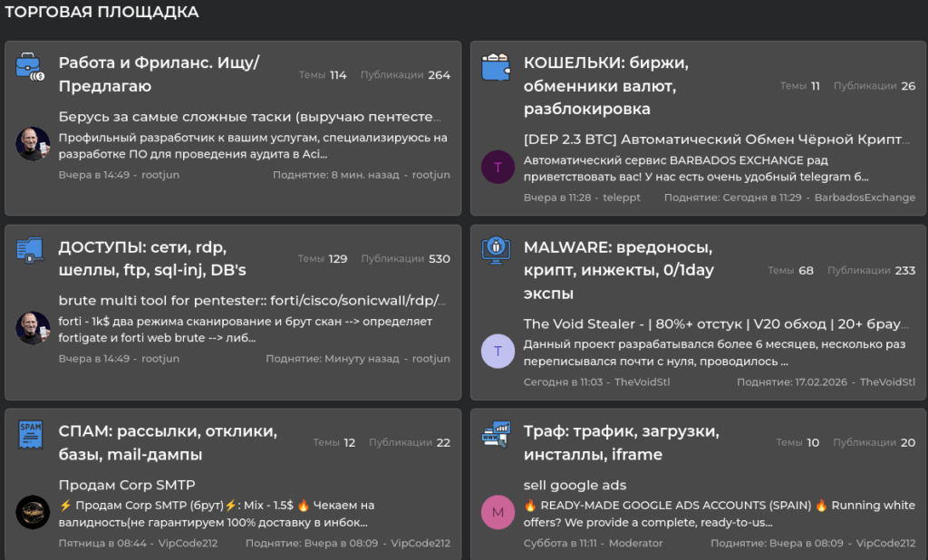Click the briefcase icon for Работа и Фриланс
Screen dimensions: 928x560
pyautogui.click(x=31, y=67)
